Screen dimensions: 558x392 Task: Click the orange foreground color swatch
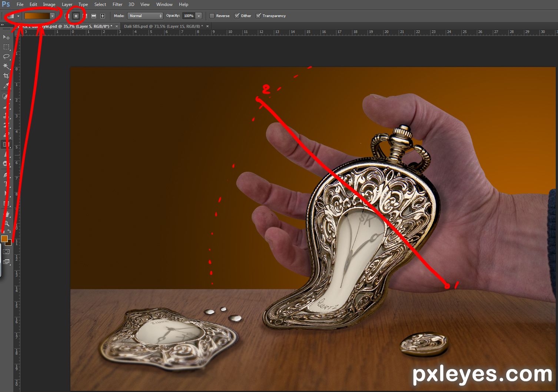4,238
